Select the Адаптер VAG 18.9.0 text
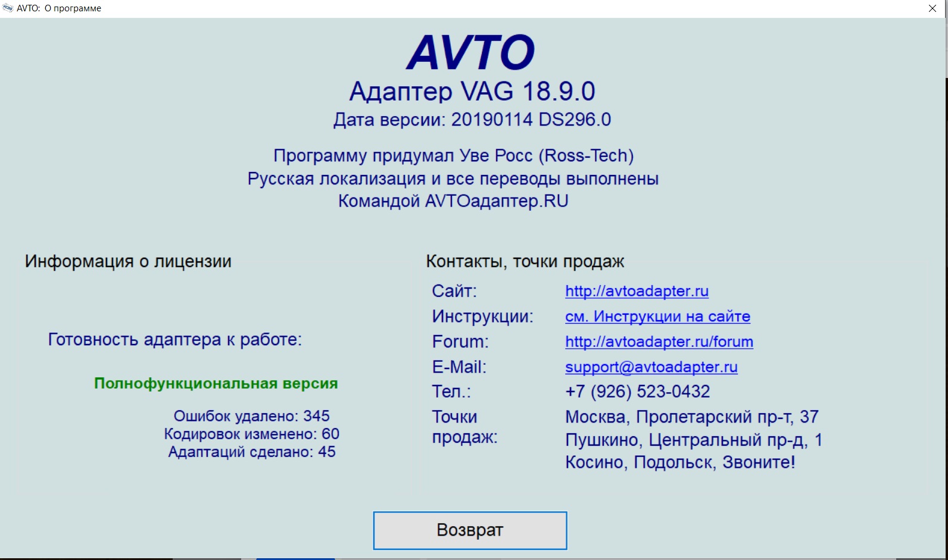The height and width of the screenshot is (560, 948). [x=472, y=91]
